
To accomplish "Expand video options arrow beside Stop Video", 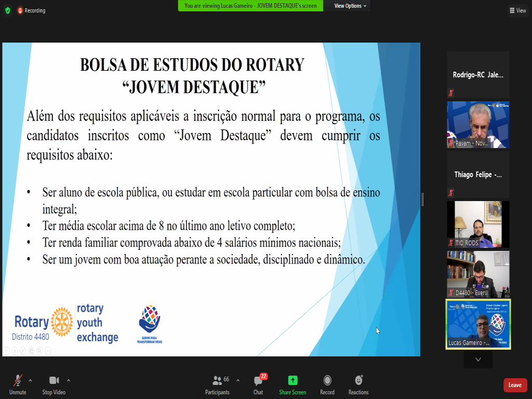I will [69, 380].
